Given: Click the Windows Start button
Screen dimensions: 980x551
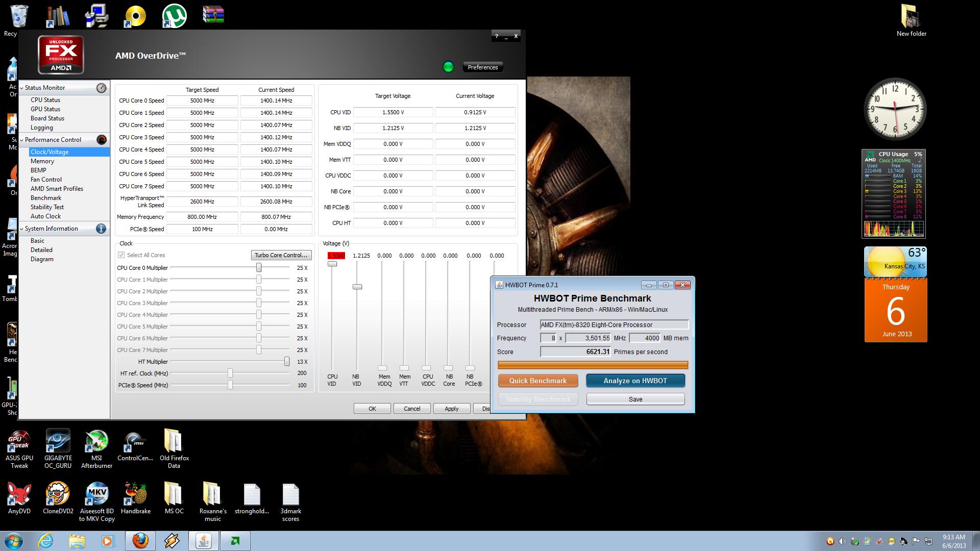Looking at the screenshot, I should [x=14, y=541].
